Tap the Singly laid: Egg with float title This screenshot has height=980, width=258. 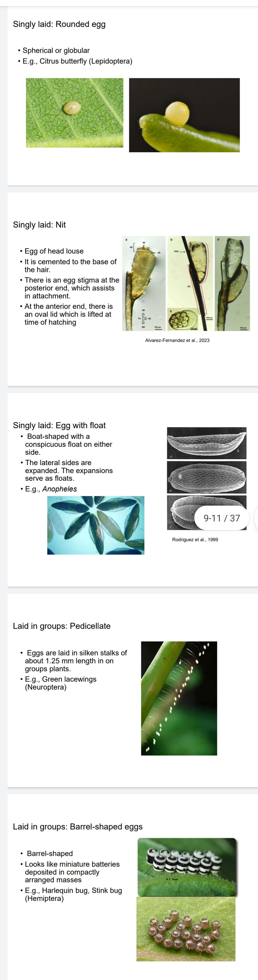coord(59,425)
